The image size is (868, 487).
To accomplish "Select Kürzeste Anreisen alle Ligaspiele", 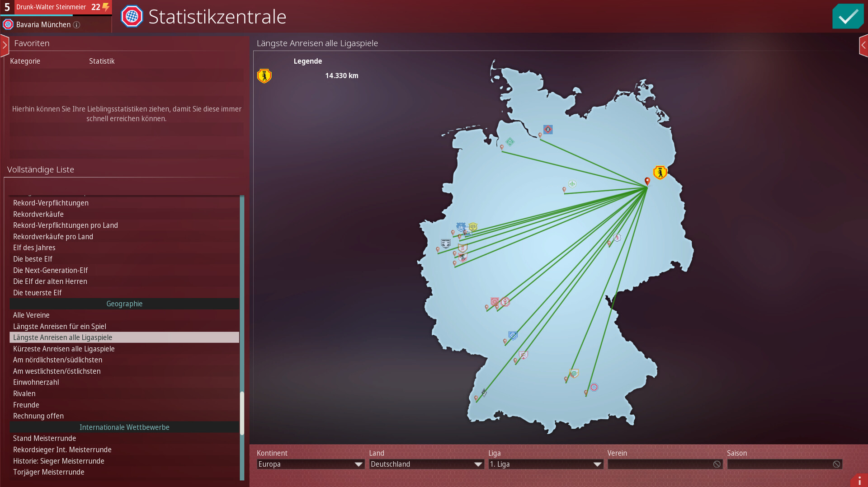I will [x=64, y=349].
